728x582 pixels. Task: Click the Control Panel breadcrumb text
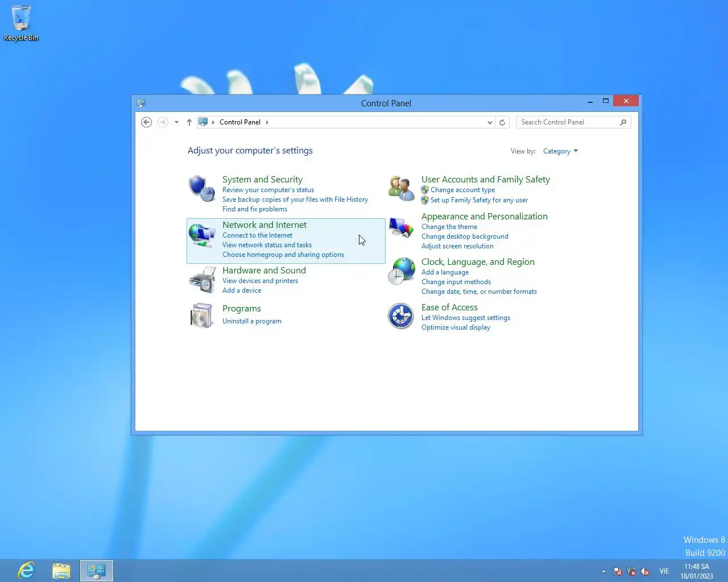[x=240, y=122]
